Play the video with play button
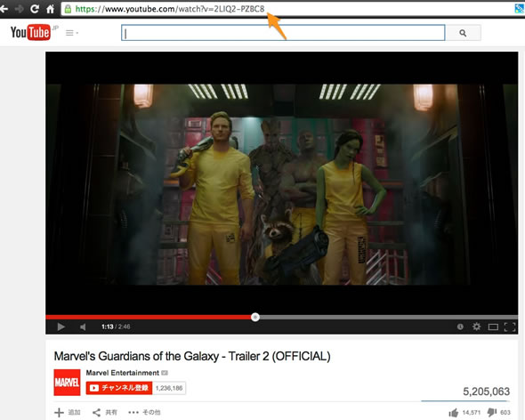525x420 pixels. click(61, 327)
